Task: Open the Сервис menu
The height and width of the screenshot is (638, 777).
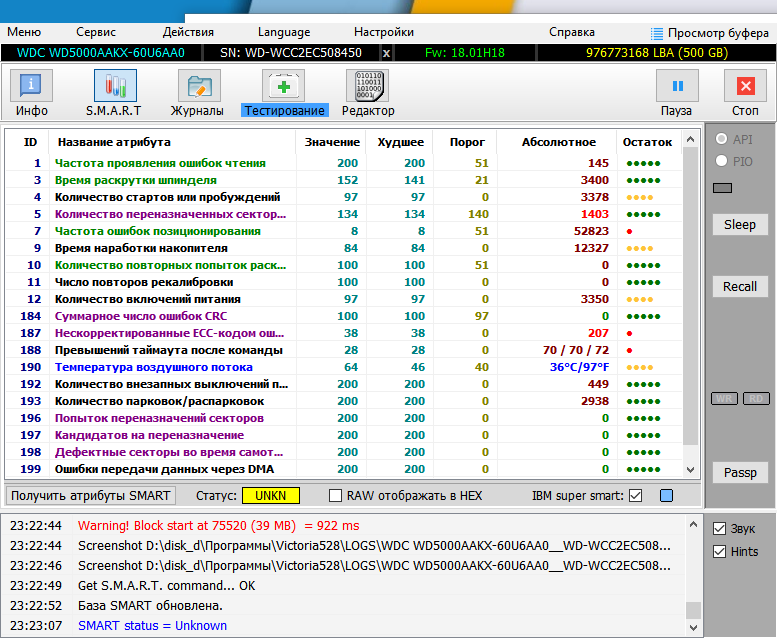Action: pos(96,32)
